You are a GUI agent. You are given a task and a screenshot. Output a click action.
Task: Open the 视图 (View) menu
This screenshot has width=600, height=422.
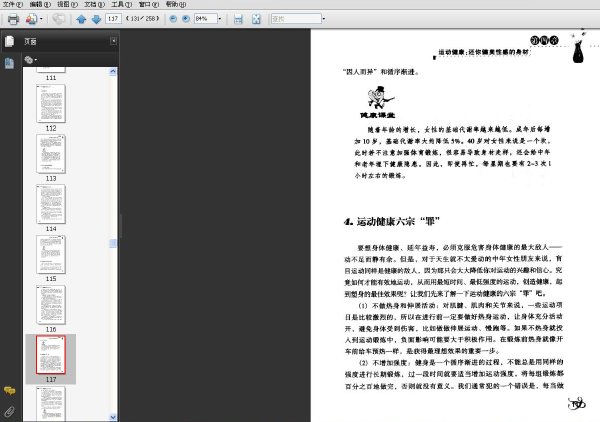(67, 5)
